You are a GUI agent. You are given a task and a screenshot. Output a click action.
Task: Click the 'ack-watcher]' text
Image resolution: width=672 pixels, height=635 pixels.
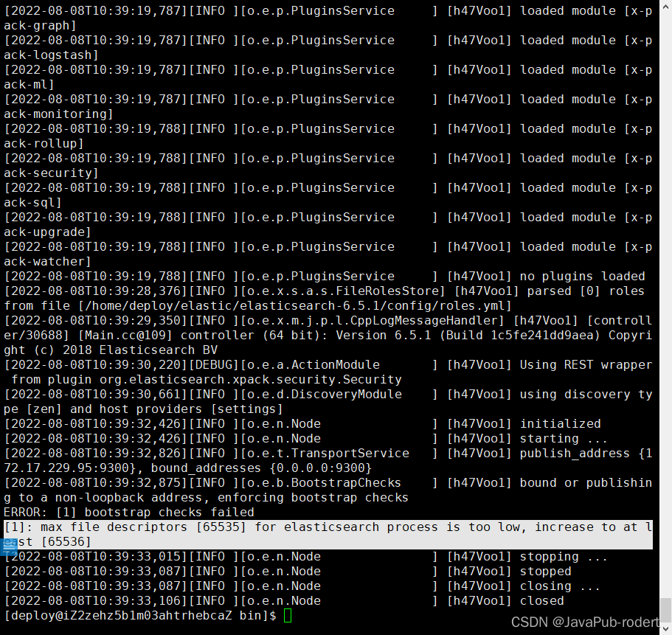coord(47,262)
